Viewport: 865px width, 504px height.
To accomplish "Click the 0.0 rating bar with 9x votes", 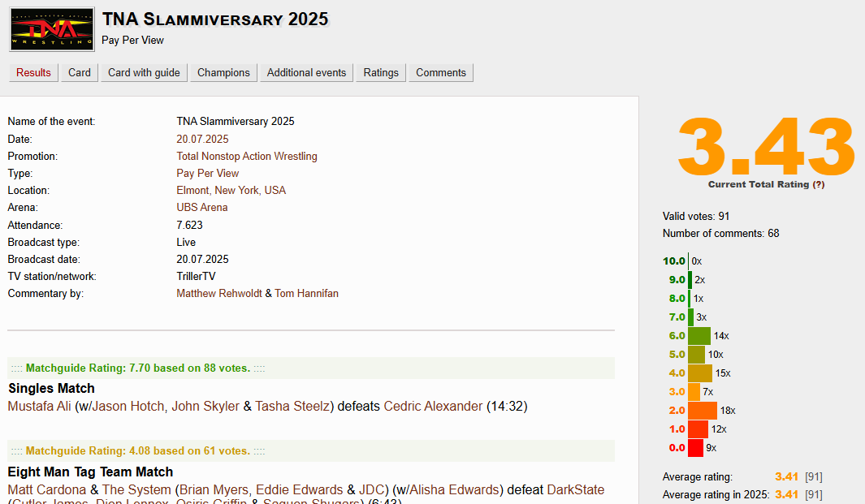I will 695,448.
